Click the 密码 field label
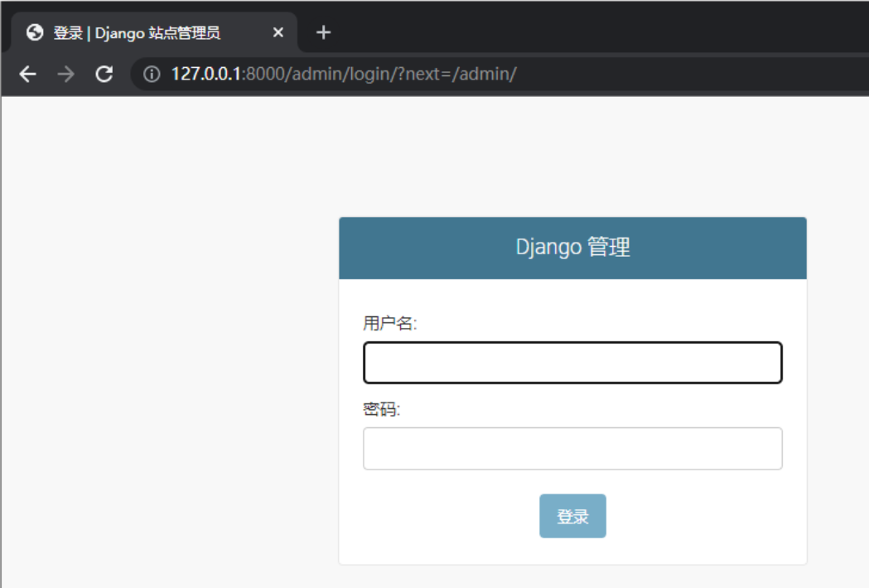Image resolution: width=869 pixels, height=588 pixels. (x=381, y=410)
